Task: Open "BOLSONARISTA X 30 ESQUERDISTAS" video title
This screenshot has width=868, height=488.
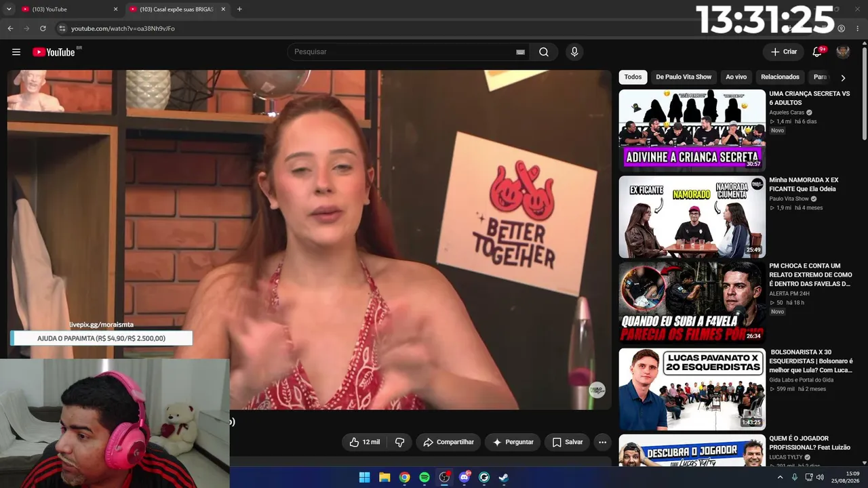Action: tap(811, 361)
